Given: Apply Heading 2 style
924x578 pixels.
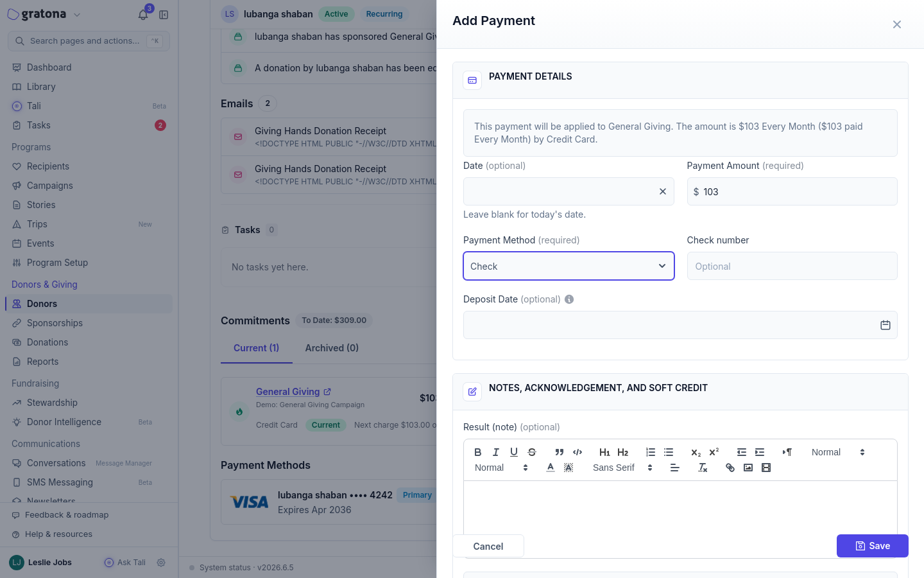Looking at the screenshot, I should click(622, 452).
